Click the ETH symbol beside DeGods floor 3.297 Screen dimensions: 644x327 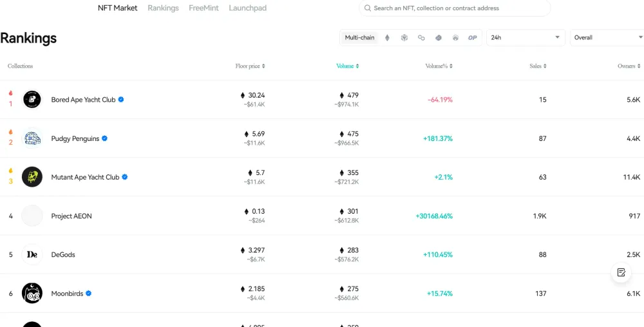243,250
